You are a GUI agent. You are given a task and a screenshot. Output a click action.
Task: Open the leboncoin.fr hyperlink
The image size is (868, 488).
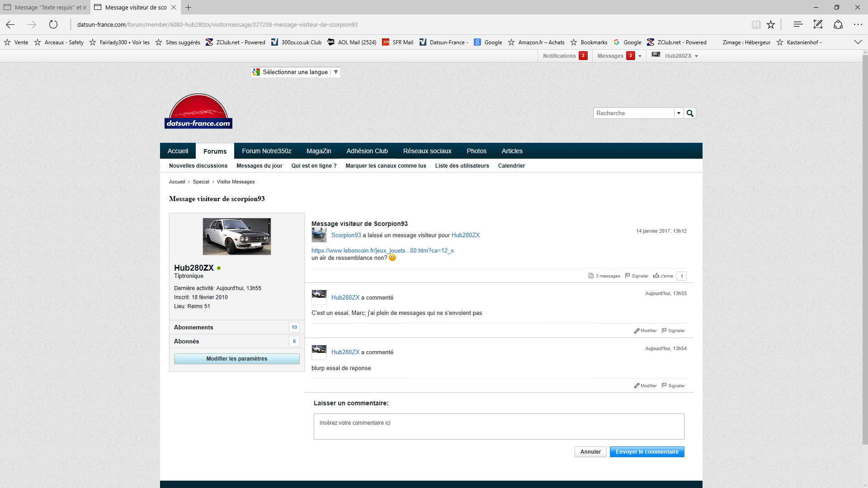382,251
